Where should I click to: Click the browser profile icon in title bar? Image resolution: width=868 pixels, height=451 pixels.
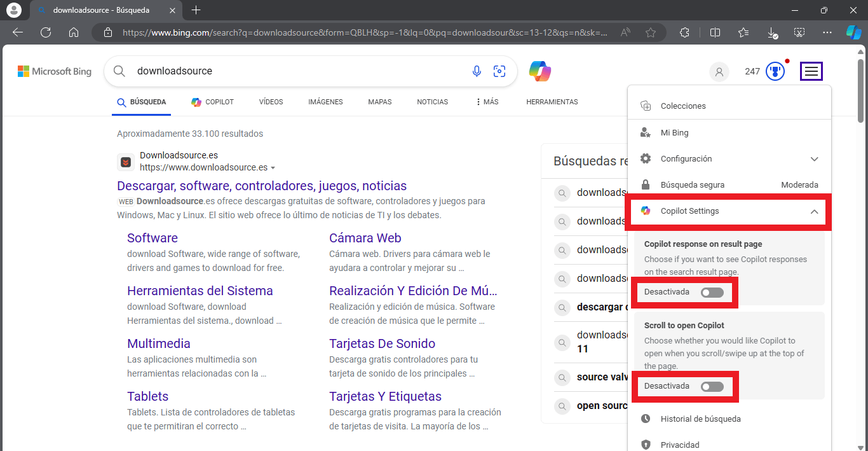point(13,10)
